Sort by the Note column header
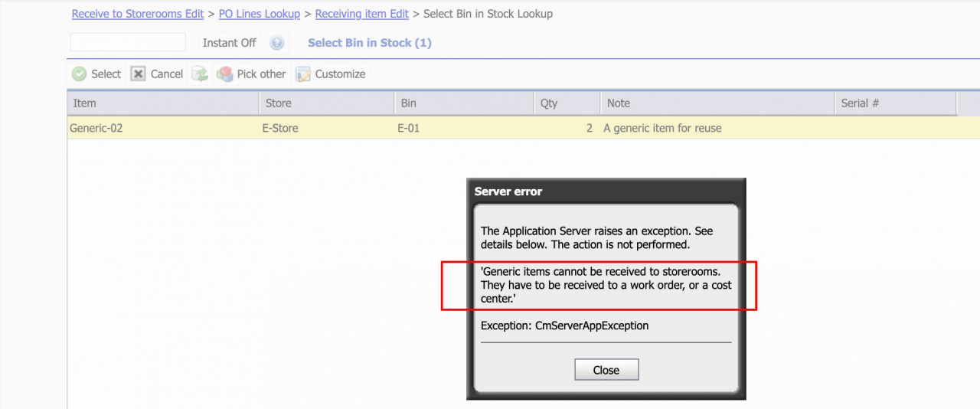Image resolution: width=980 pixels, height=409 pixels. [717, 103]
